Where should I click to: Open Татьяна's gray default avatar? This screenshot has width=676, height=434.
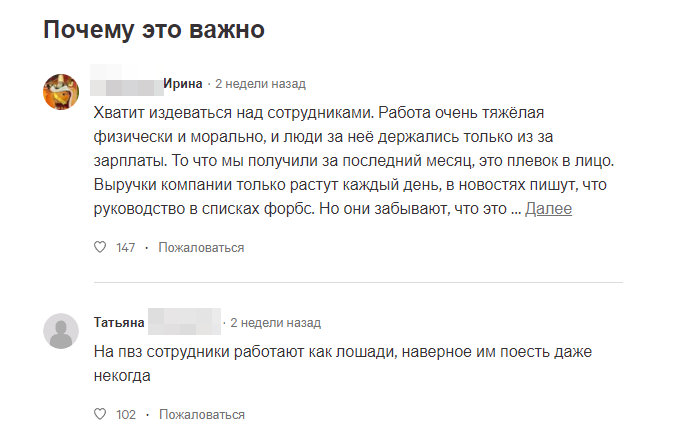(x=61, y=331)
